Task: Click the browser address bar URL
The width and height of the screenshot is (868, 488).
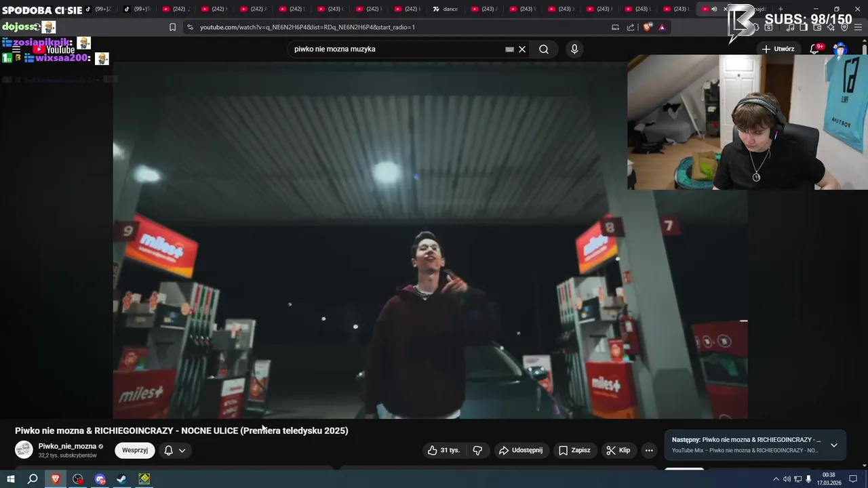Action: [x=307, y=27]
